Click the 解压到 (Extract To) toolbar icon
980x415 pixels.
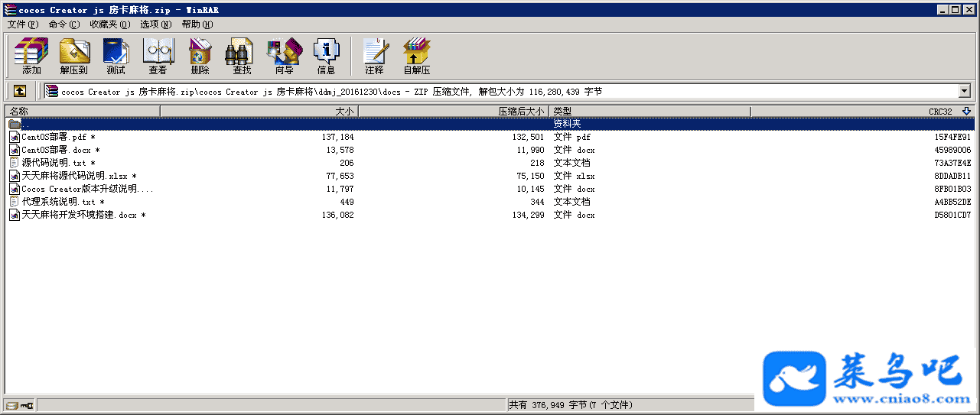click(x=74, y=56)
